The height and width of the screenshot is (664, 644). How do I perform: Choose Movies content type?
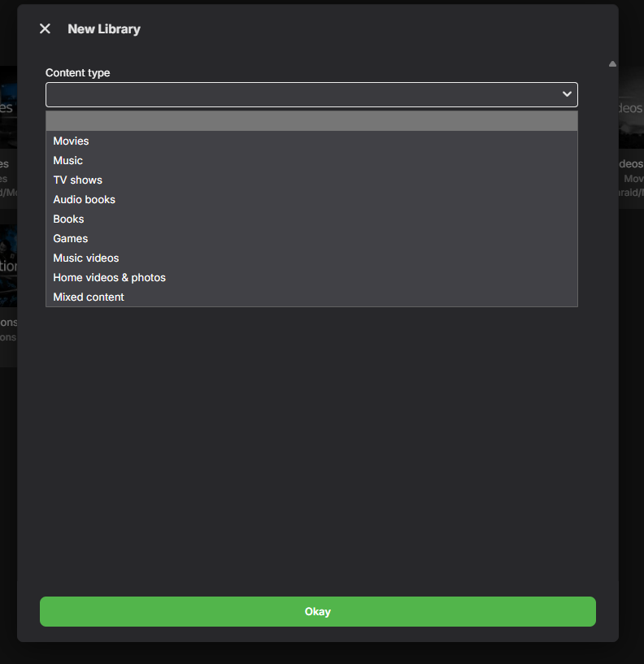pos(311,141)
